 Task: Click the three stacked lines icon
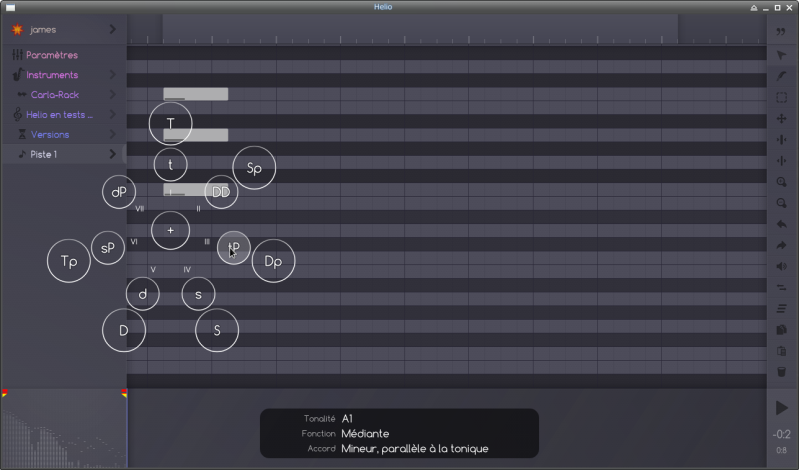pos(781,309)
